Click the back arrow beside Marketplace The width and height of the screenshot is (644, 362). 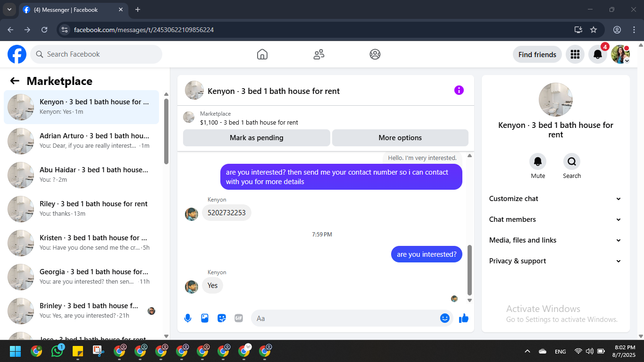15,81
